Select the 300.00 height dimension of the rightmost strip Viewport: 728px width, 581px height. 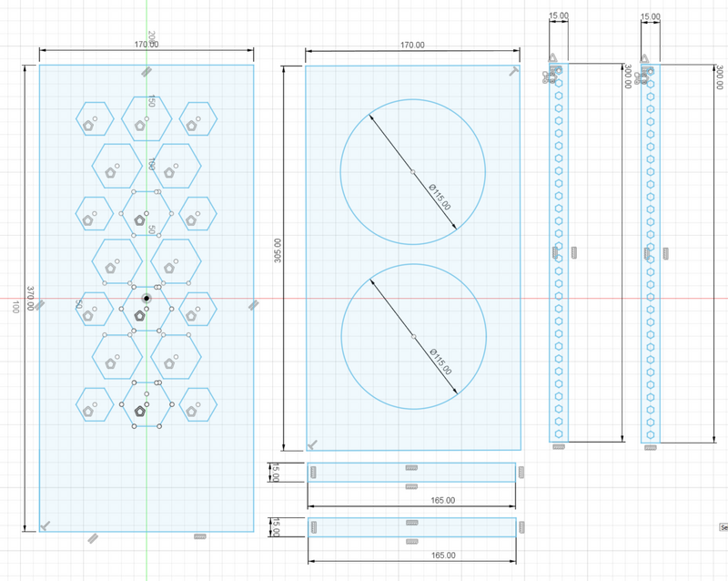pos(719,77)
